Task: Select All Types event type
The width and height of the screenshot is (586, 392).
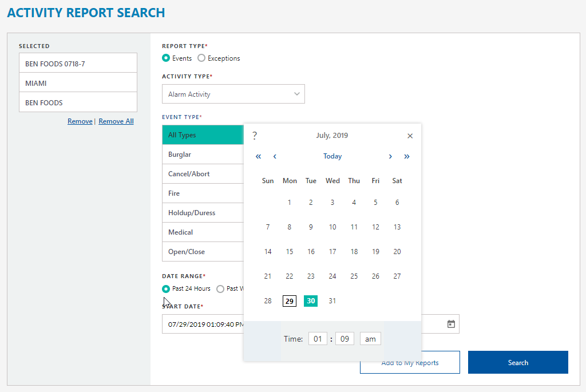Action: coord(203,135)
